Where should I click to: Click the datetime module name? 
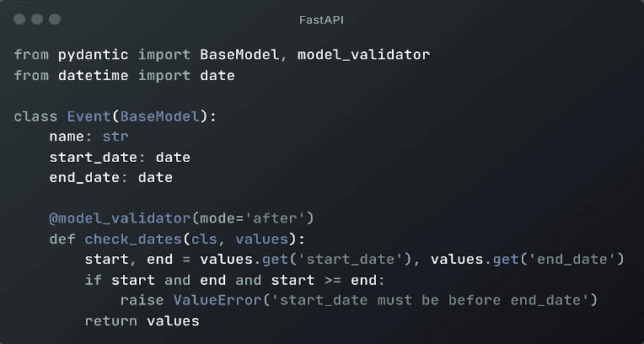click(x=94, y=76)
